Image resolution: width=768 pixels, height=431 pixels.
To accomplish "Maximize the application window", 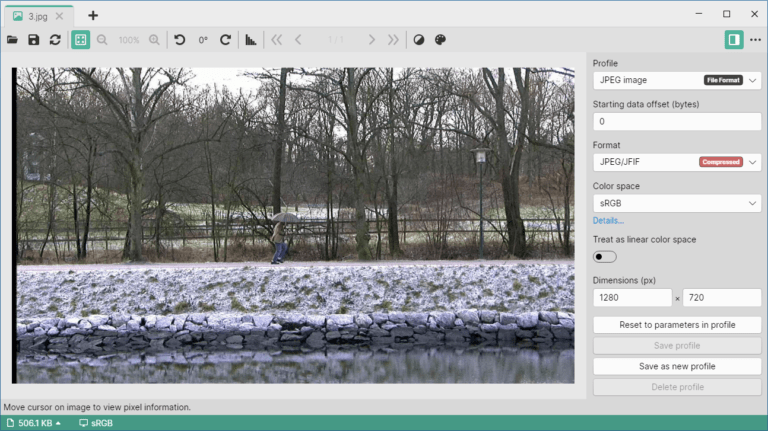I will tap(726, 14).
